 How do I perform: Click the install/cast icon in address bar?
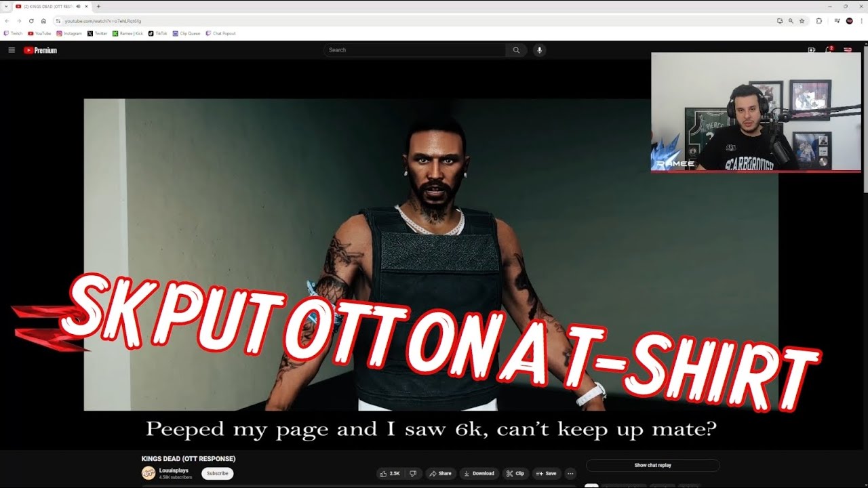[780, 21]
